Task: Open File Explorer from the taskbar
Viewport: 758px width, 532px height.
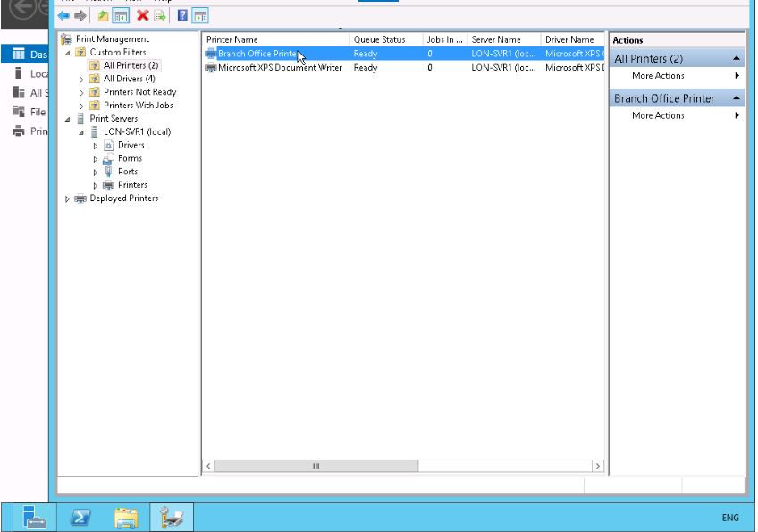Action: (x=126, y=518)
